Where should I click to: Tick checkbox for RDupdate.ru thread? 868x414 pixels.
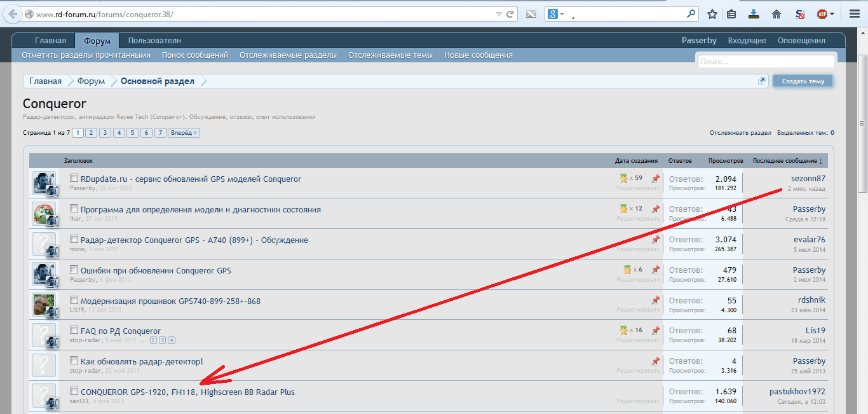pyautogui.click(x=74, y=179)
